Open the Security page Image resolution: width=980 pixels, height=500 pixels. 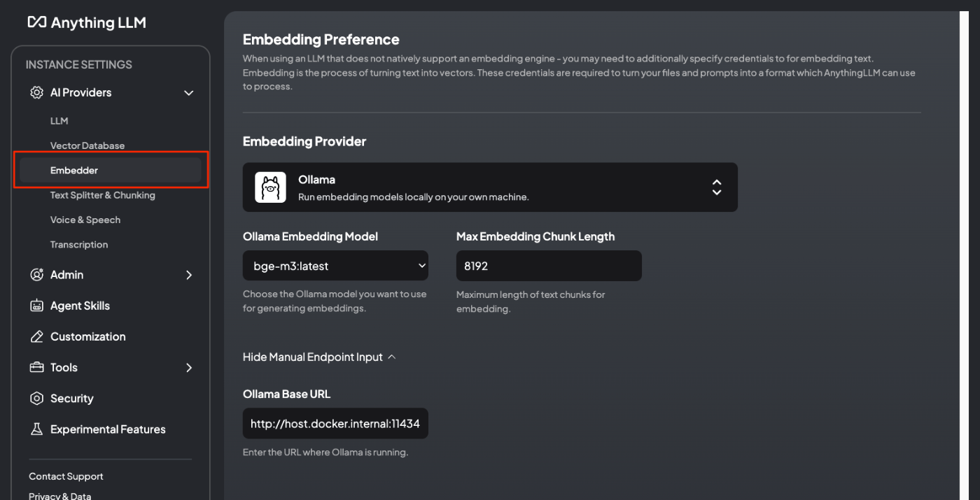(71, 399)
